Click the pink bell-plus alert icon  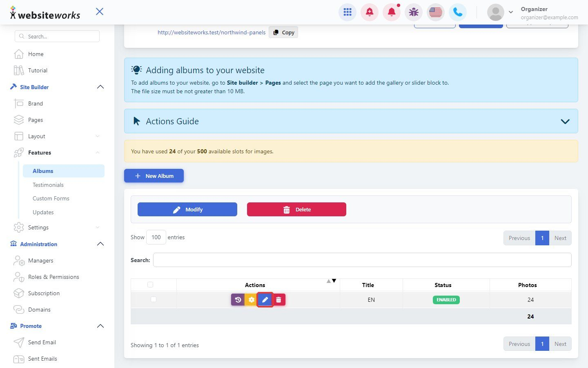click(370, 12)
